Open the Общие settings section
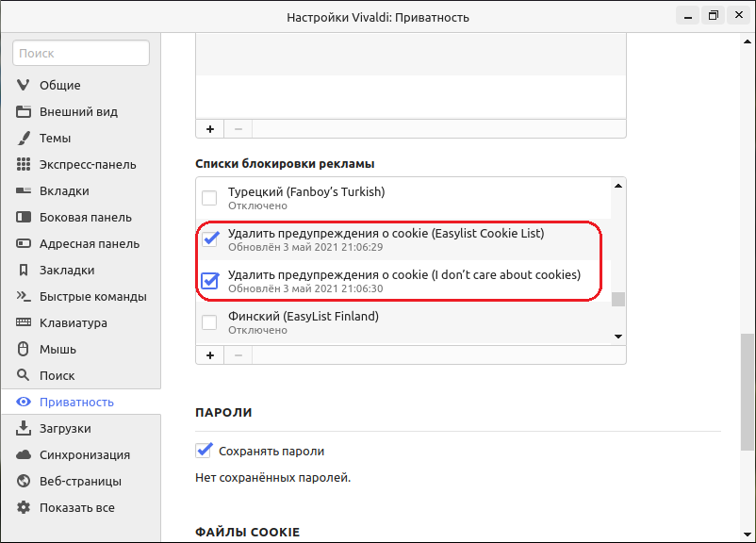 click(x=60, y=86)
